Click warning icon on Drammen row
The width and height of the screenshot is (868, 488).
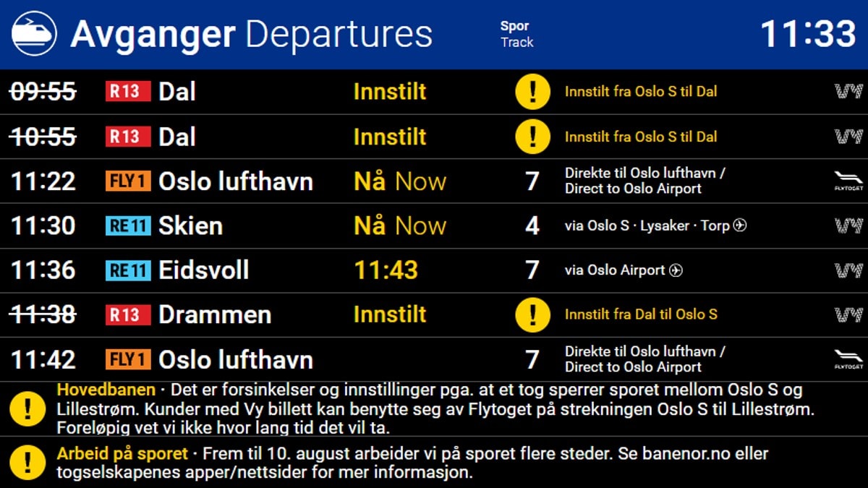(x=532, y=314)
